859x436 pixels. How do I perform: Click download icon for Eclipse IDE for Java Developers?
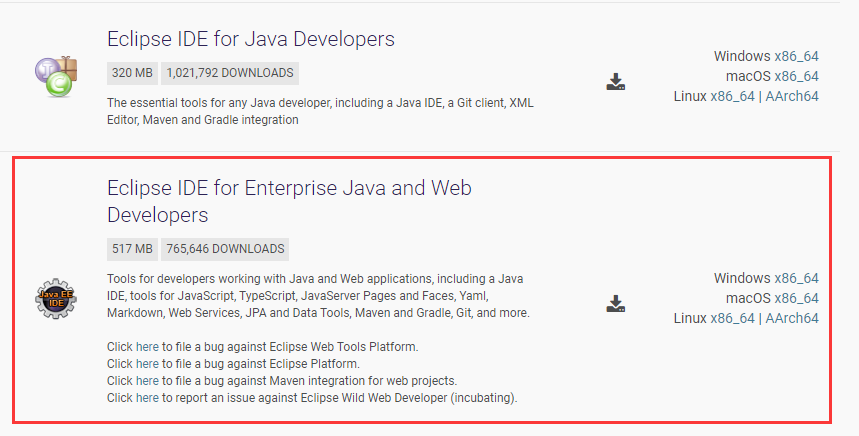coord(616,82)
